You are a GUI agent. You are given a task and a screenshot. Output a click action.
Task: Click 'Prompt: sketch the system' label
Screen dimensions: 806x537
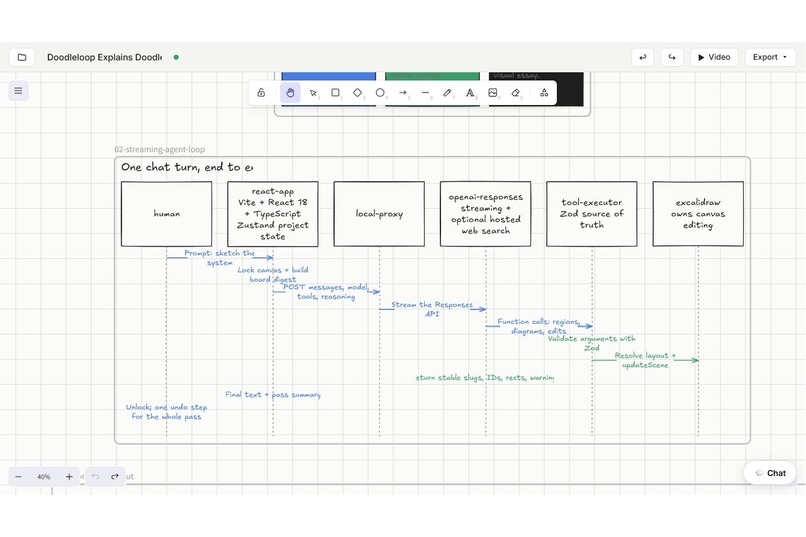[219, 257]
